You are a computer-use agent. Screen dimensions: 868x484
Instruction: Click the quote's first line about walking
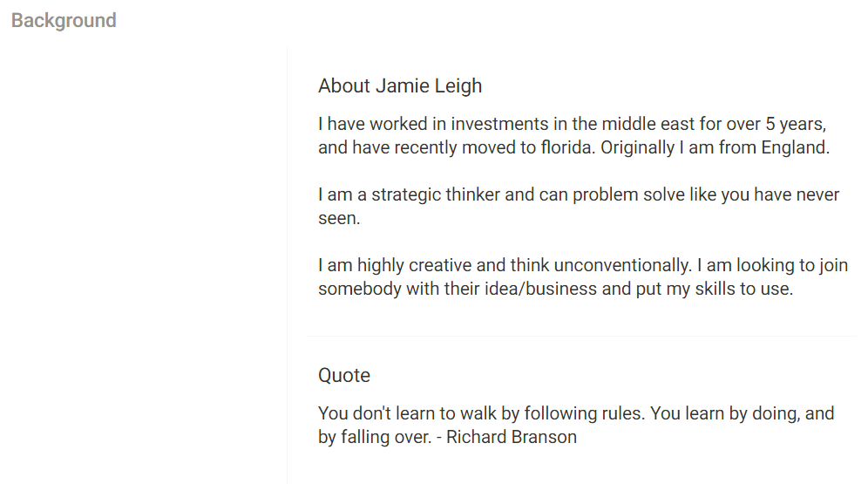point(576,413)
